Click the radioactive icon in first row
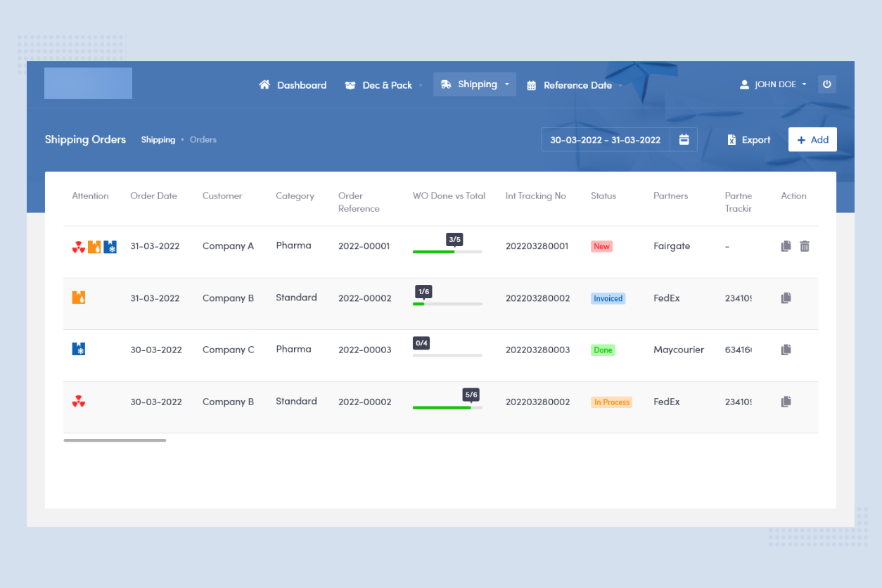 tap(79, 247)
